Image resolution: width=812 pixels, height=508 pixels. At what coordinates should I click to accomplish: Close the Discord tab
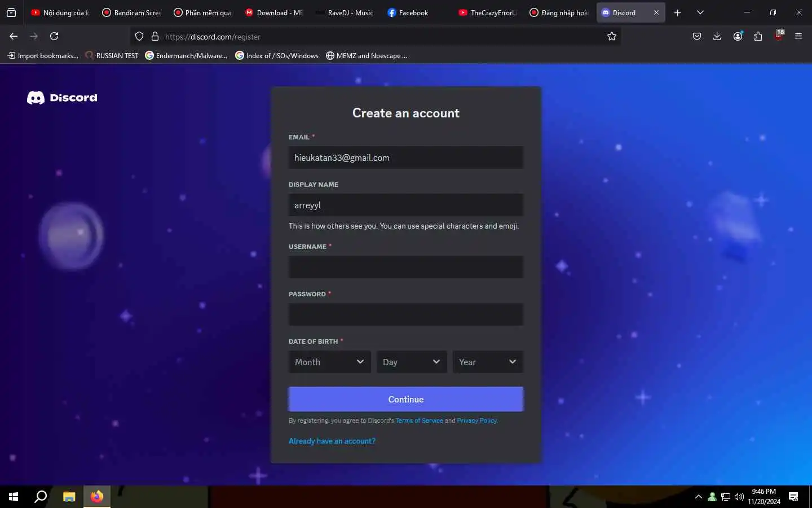(x=656, y=12)
